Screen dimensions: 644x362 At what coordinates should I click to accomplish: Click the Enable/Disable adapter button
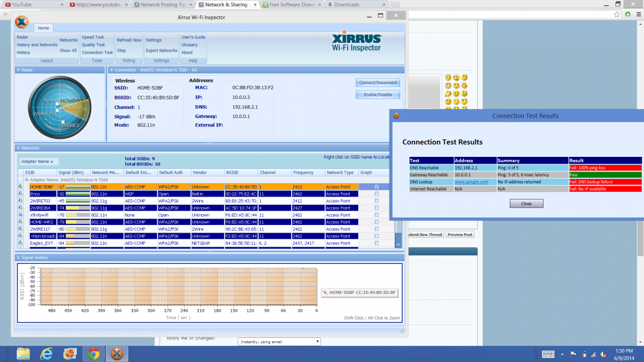point(378,95)
